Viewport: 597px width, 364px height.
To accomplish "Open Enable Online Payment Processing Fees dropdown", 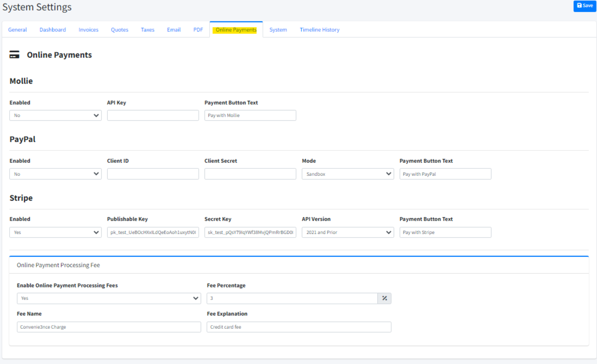I will pos(109,298).
